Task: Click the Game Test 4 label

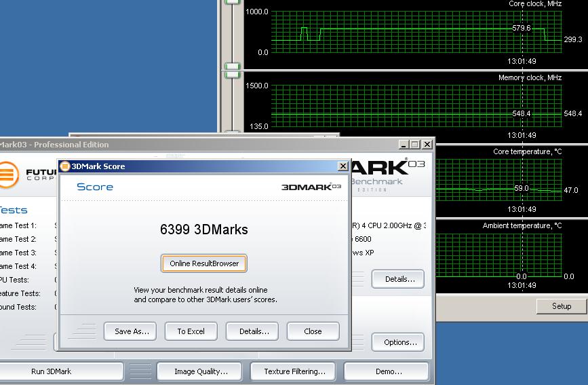Action: pyautogui.click(x=18, y=266)
